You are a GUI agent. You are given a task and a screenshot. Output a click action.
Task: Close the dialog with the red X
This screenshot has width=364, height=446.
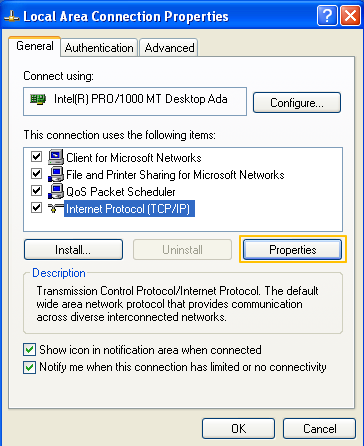[350, 15]
